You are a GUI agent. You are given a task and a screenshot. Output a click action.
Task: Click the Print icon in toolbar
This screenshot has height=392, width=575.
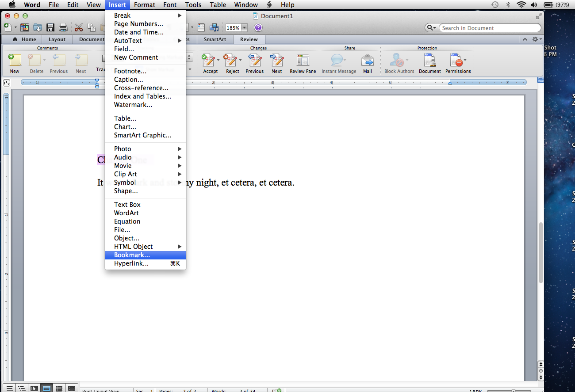click(x=63, y=27)
